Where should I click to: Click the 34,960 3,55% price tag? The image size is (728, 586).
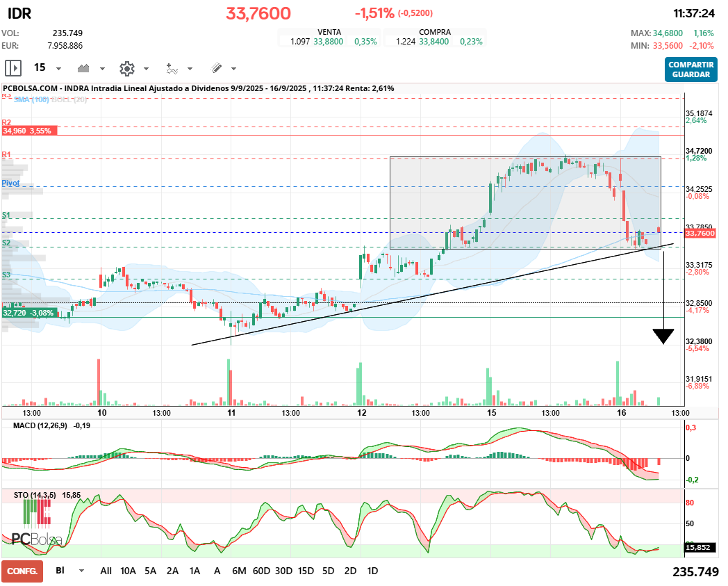coord(29,131)
